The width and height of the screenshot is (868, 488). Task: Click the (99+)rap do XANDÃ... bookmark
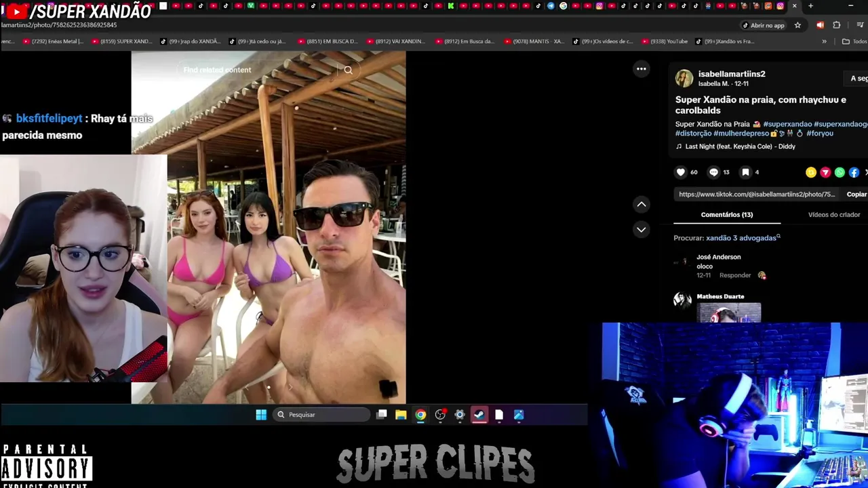tap(190, 41)
